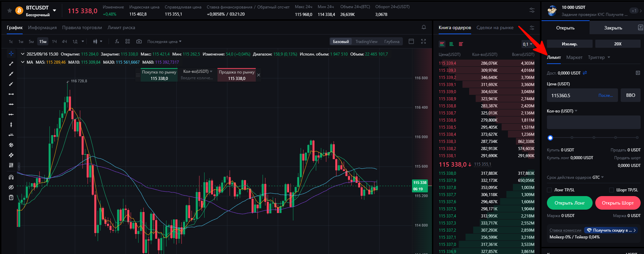Click the transfer funds arrows icon
The height and width of the screenshot is (254, 644).
(585, 73)
